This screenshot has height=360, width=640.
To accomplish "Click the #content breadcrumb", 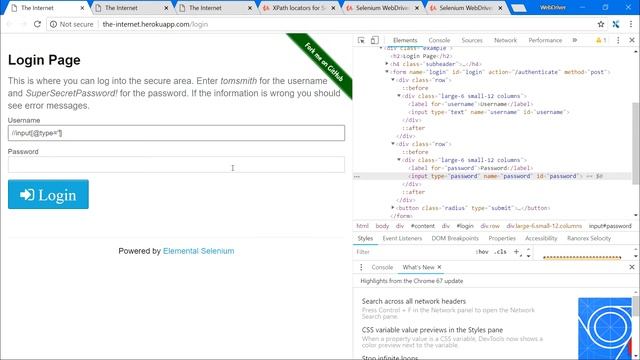I will [422, 226].
